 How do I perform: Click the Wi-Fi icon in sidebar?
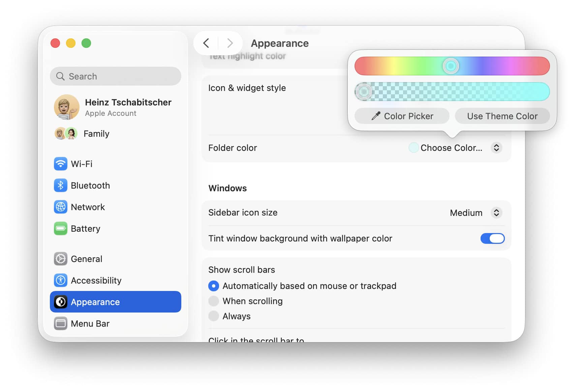[61, 164]
